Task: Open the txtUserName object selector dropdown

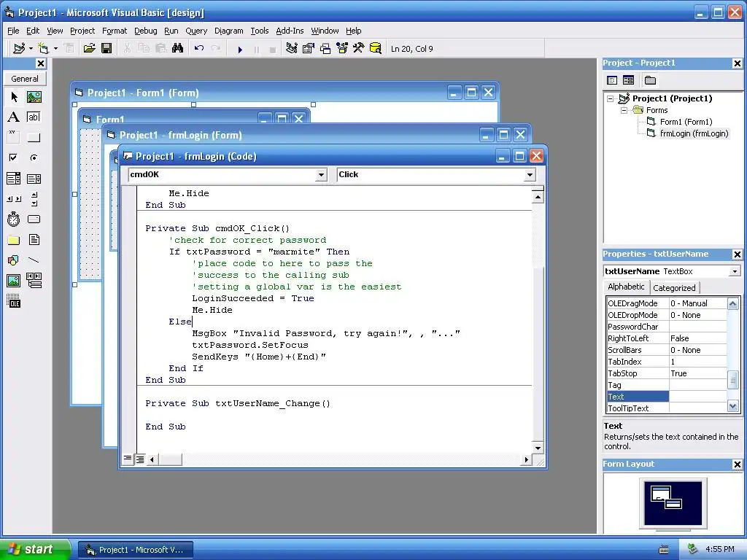Action: pyautogui.click(x=735, y=271)
